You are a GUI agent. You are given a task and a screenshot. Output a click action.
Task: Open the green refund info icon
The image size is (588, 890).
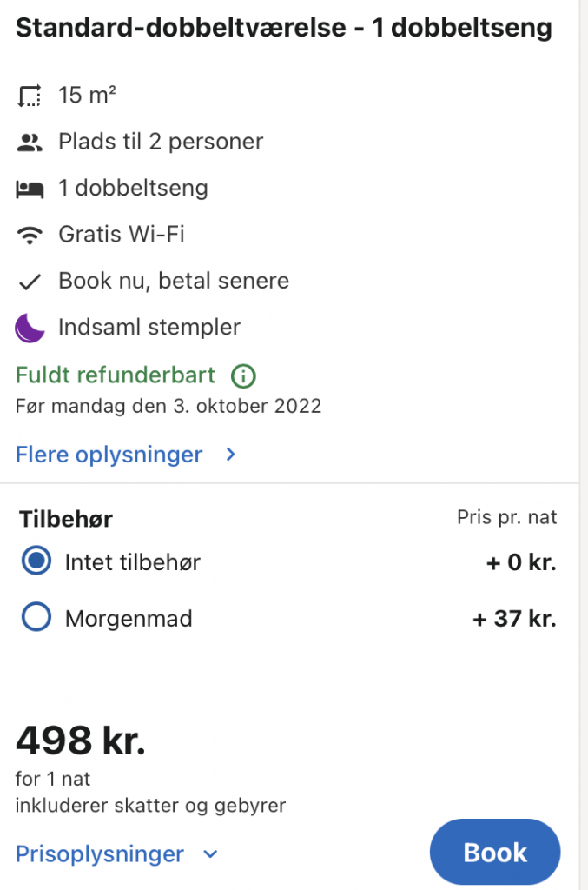243,375
